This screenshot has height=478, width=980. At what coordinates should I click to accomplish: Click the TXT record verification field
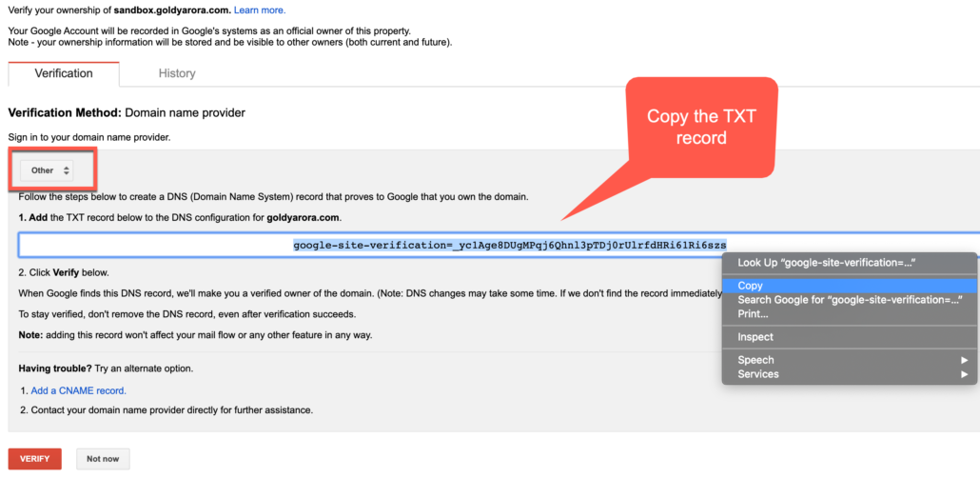pyautogui.click(x=499, y=245)
